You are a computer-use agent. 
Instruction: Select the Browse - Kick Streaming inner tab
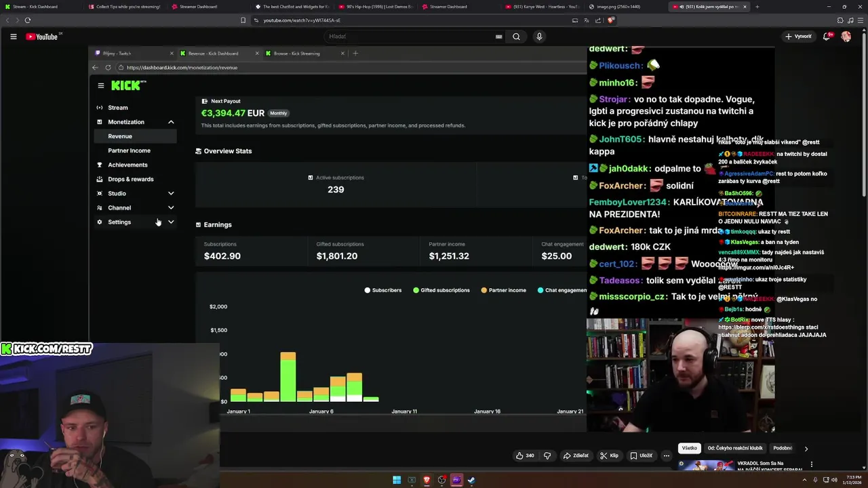(x=304, y=54)
